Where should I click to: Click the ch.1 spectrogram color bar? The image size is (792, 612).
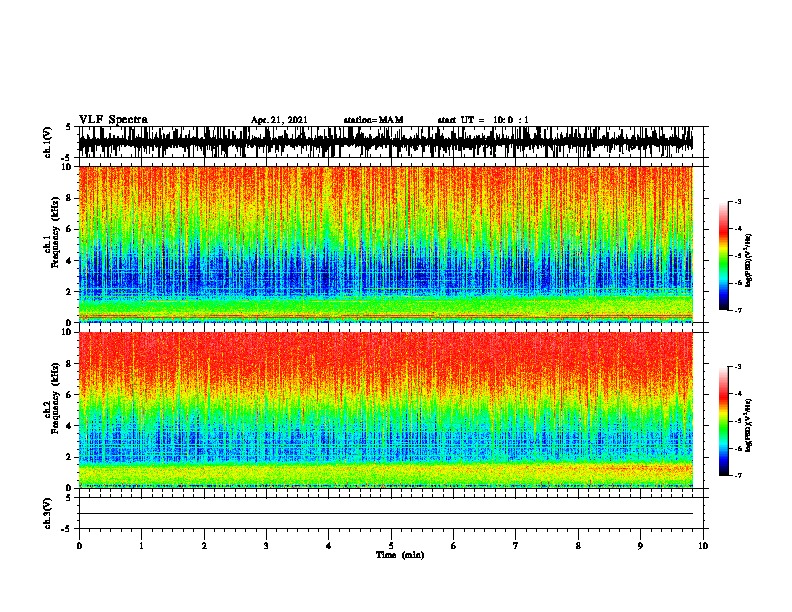(723, 256)
